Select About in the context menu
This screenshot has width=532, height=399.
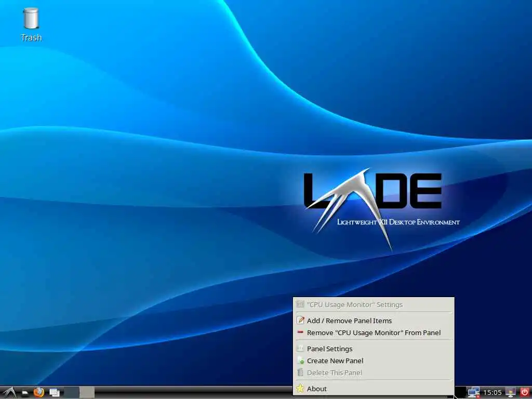click(x=373, y=389)
